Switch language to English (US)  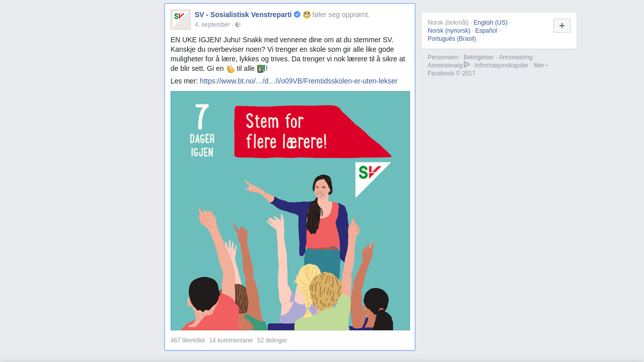click(x=491, y=23)
